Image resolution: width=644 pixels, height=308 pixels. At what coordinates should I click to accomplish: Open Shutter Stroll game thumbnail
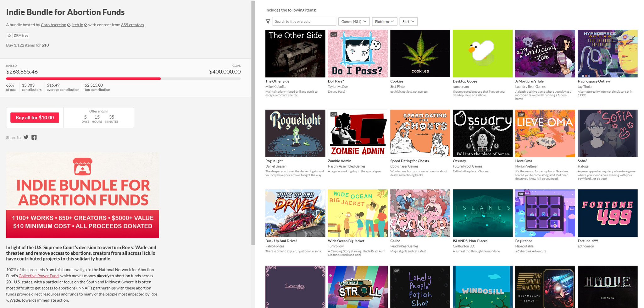[358, 287]
